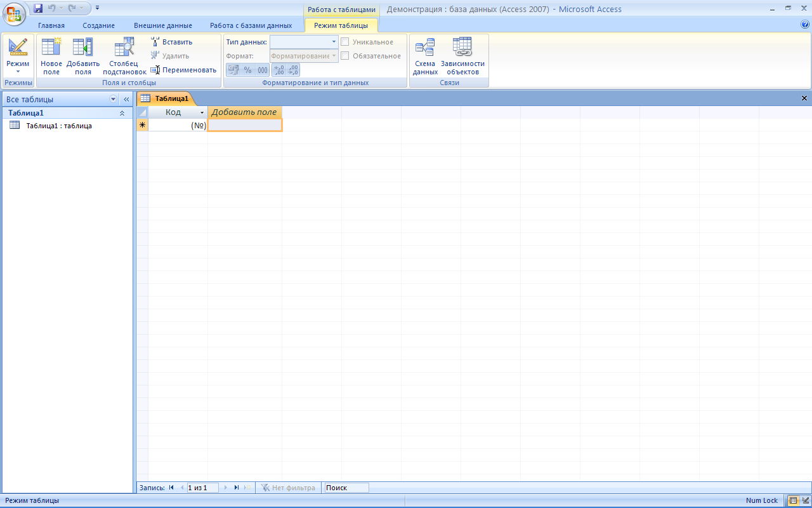This screenshot has width=812, height=508.
Task: Expand the Режим dropdown arrow
Action: tap(18, 72)
